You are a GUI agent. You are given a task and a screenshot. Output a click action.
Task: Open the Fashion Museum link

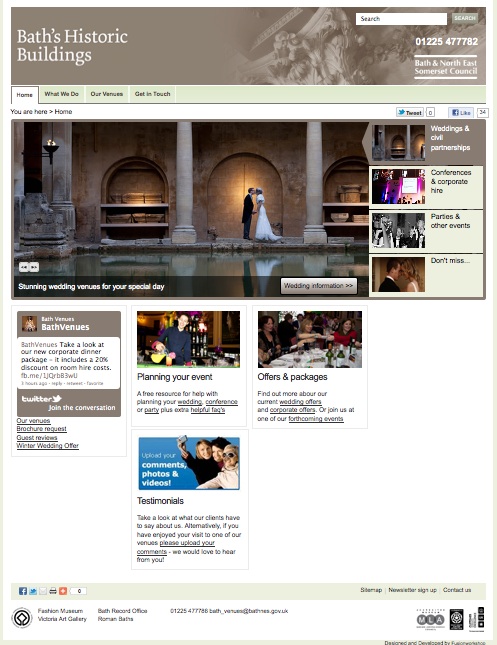point(60,611)
